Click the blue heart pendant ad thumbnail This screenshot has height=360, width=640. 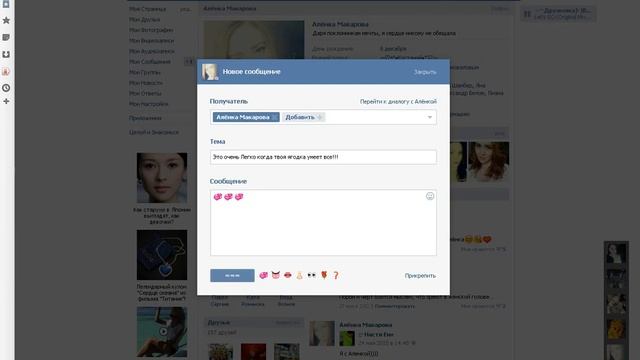(x=162, y=255)
